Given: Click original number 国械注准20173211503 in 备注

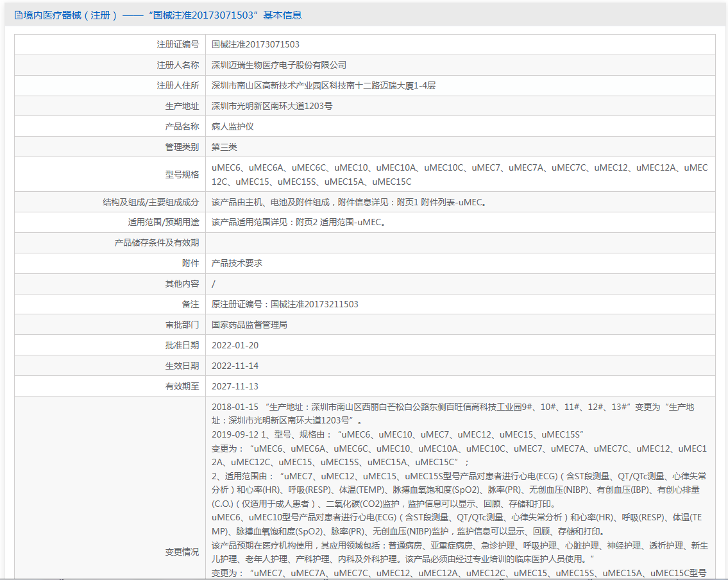Looking at the screenshot, I should point(314,304).
